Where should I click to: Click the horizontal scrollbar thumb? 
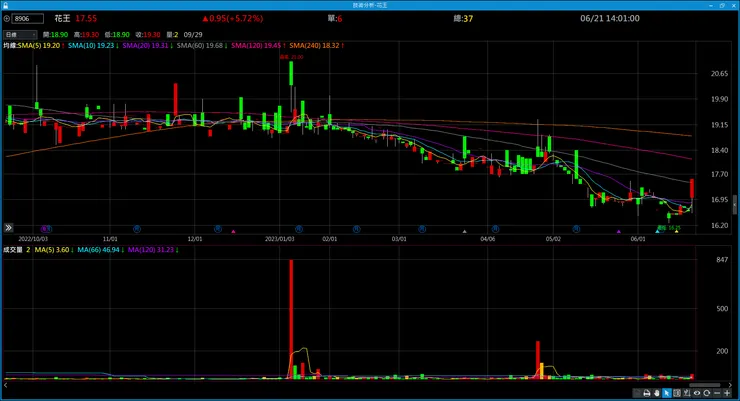tap(705, 385)
